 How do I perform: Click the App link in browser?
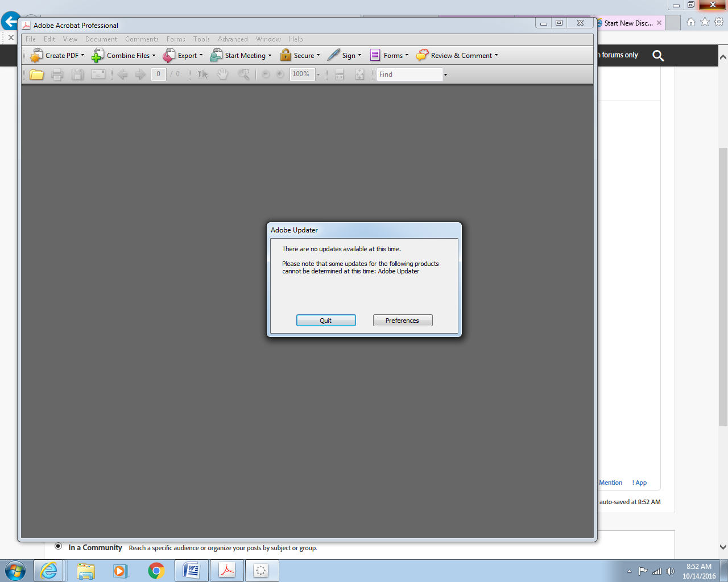click(x=639, y=483)
